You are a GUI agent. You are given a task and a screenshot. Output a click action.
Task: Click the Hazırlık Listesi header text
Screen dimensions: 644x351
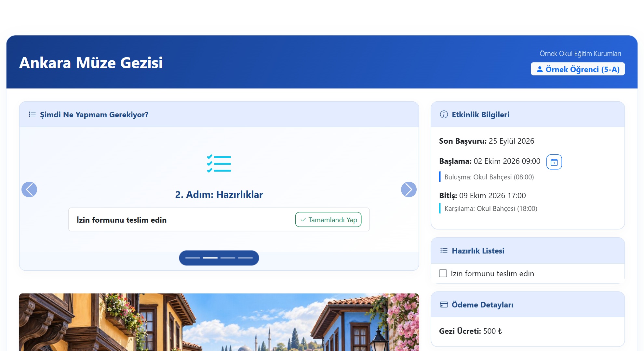[x=478, y=251]
